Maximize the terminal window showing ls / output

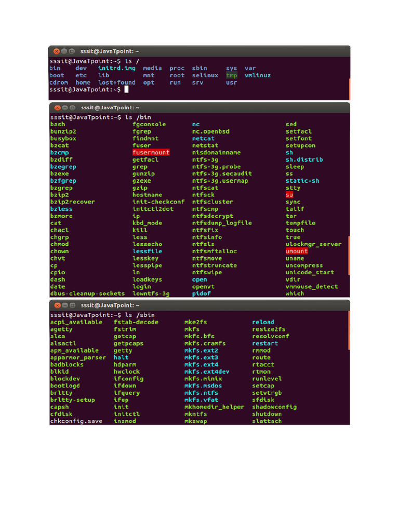pos(72,51)
